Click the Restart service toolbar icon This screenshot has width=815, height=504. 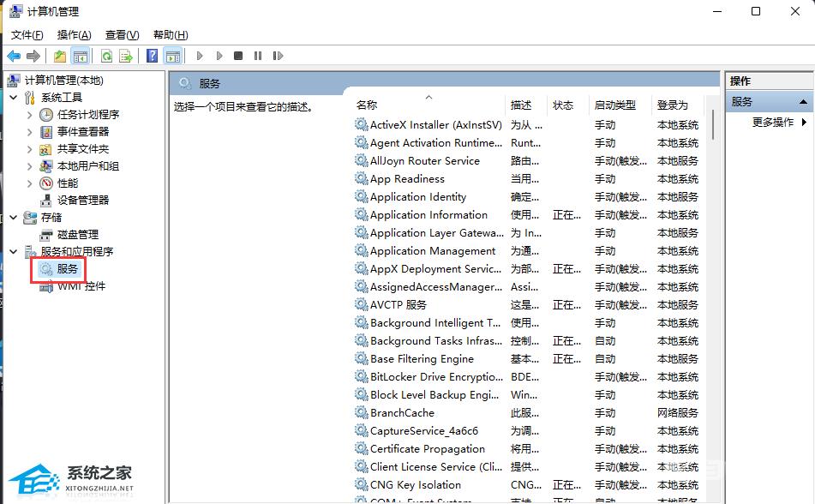tap(278, 56)
